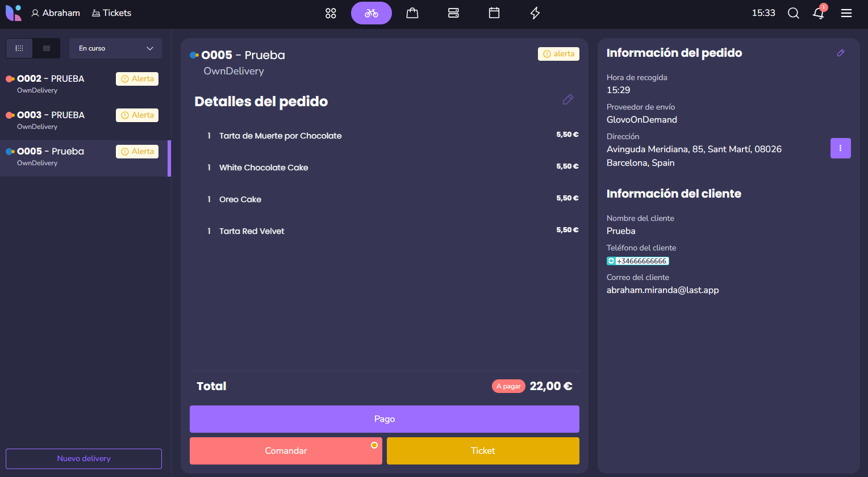
Task: Switch to kanban column view toggle
Action: point(19,48)
